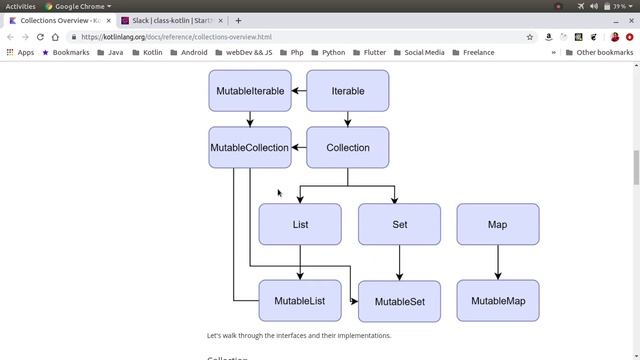Bookmark this page with the star icon

[530, 37]
